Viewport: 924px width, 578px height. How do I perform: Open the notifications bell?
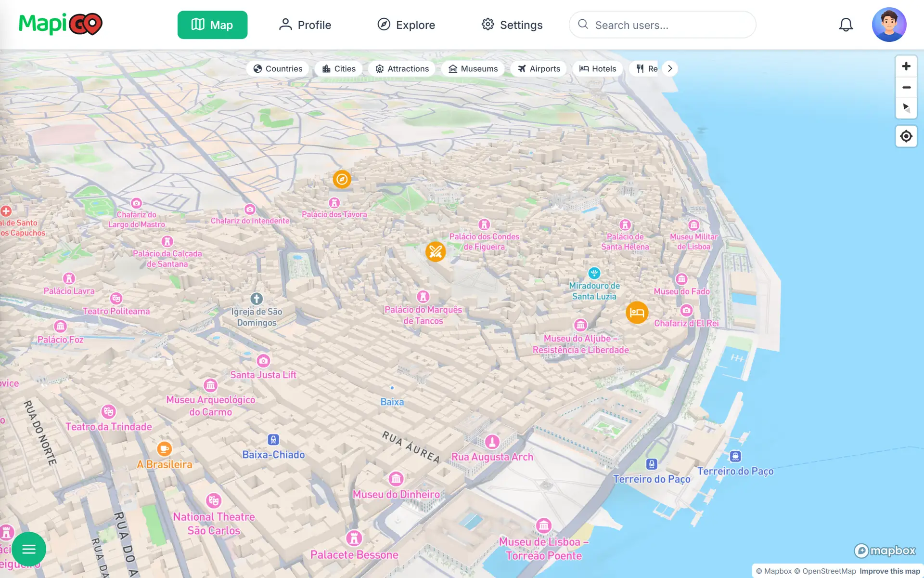coord(846,25)
